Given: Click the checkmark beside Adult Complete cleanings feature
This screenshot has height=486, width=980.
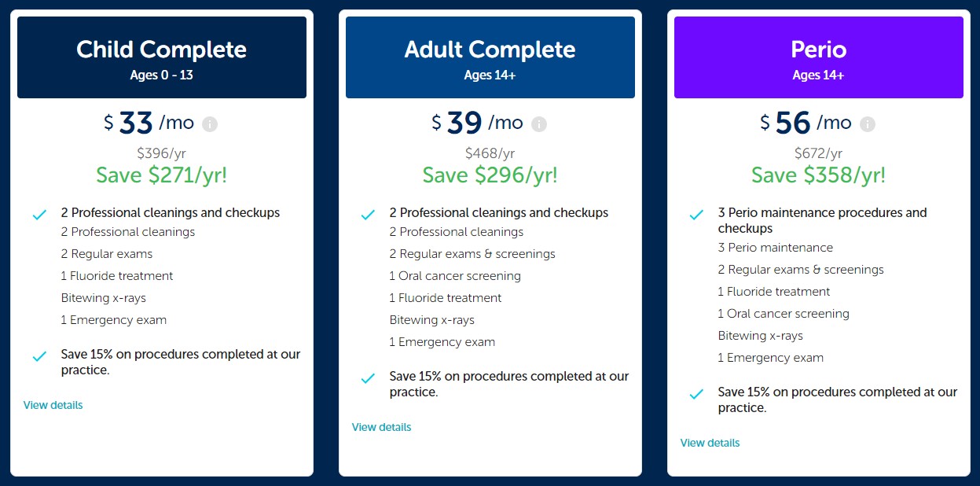Looking at the screenshot, I should point(367,213).
